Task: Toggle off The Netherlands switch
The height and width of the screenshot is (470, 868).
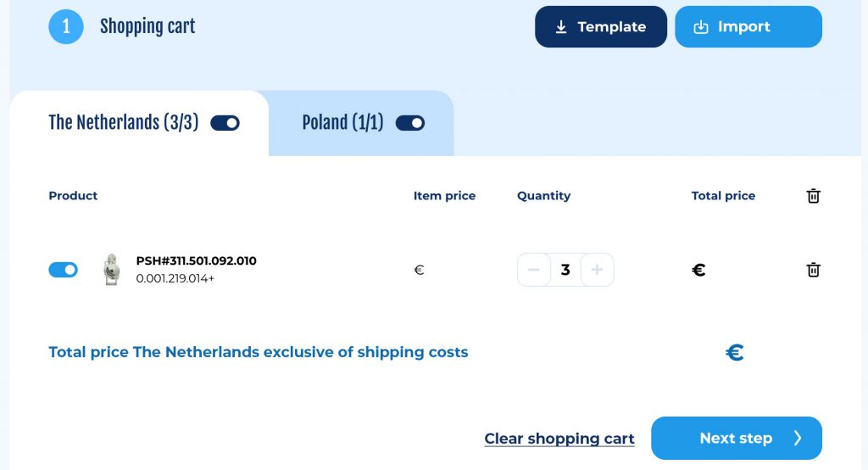Action: click(225, 122)
